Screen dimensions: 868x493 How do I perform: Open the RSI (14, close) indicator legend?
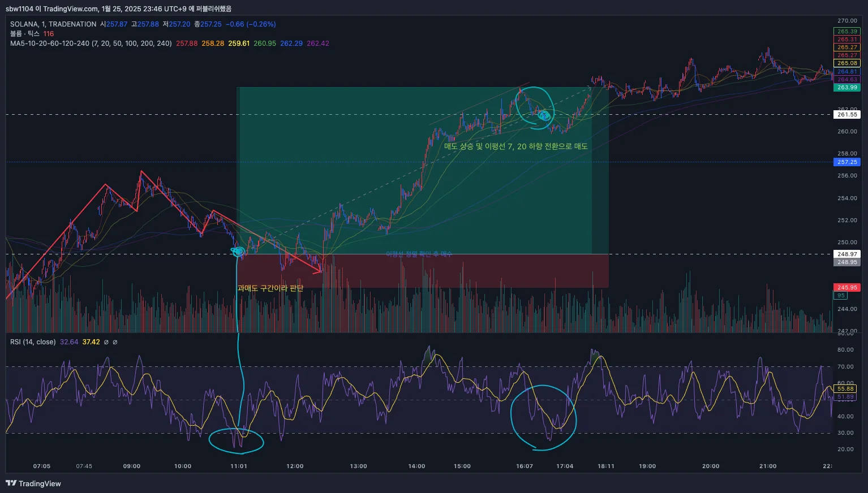click(x=33, y=342)
